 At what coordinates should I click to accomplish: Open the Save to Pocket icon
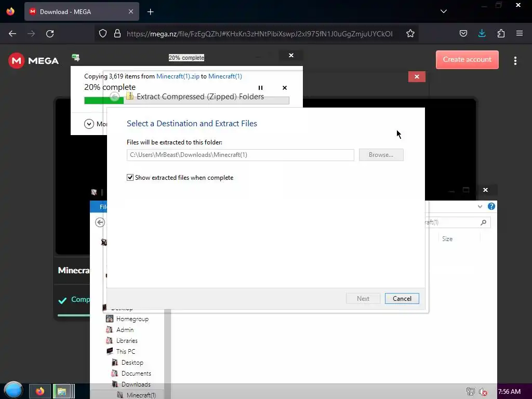coord(463,34)
